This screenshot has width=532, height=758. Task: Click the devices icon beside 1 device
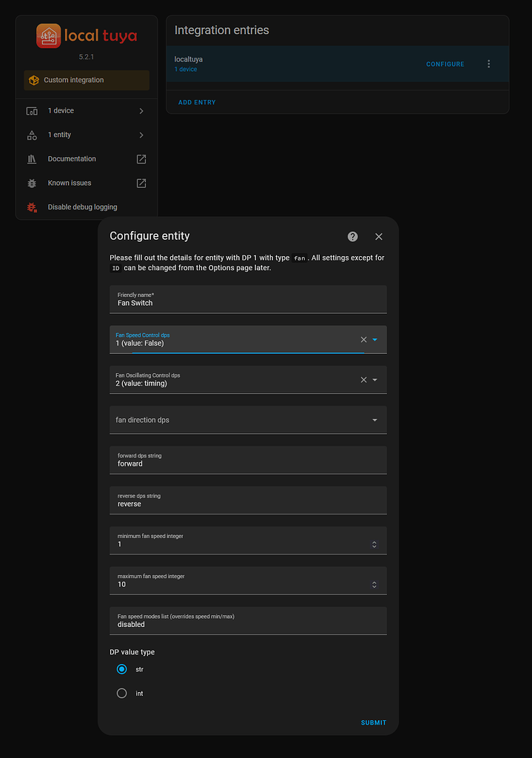(32, 111)
